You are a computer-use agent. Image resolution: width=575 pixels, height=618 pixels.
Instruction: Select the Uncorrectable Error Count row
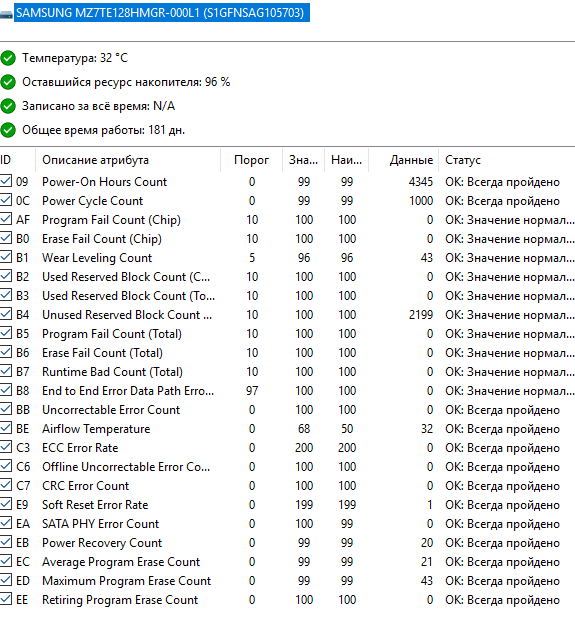287,410
